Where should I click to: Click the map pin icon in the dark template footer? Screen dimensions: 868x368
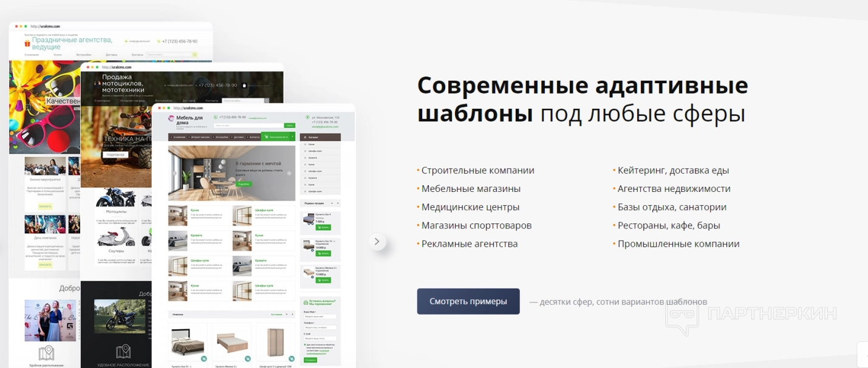pos(123,352)
